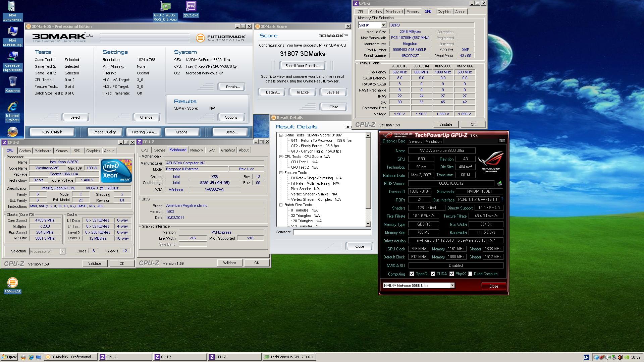Screen dimensions: 644x362
Task: Click Submit Your Results button
Action: [303, 66]
